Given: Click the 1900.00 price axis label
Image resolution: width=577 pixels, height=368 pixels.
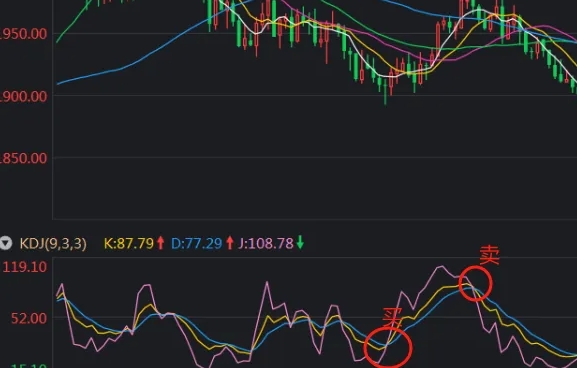Looking at the screenshot, I should pyautogui.click(x=24, y=96).
